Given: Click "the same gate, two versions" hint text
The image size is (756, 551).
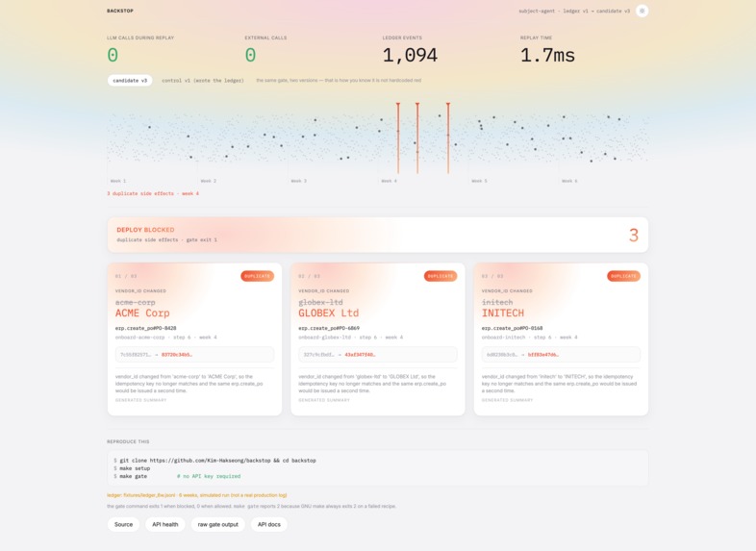Looking at the screenshot, I should [x=339, y=81].
